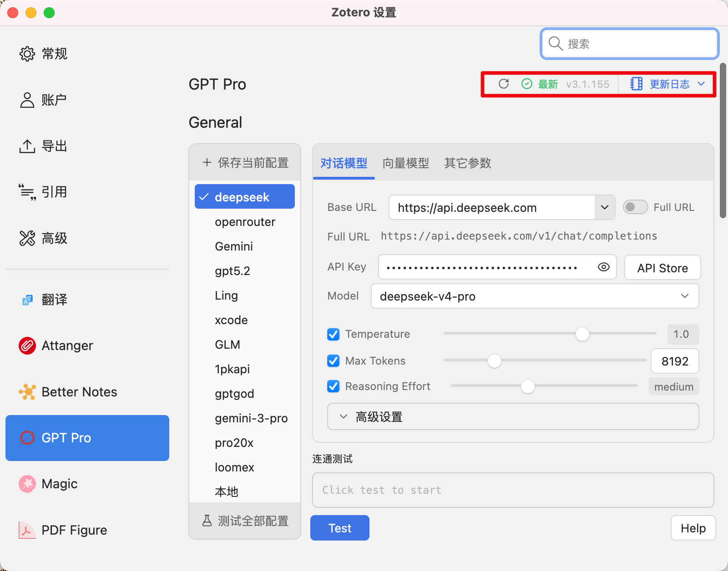The height and width of the screenshot is (571, 728).
Task: Click 保存当前配置 save configuration button
Action: pos(245,162)
